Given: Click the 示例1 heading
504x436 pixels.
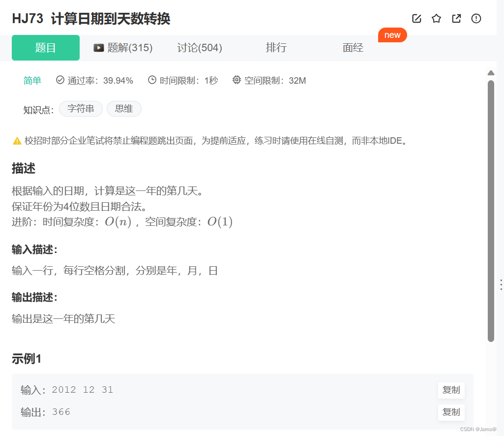Looking at the screenshot, I should coord(27,359).
